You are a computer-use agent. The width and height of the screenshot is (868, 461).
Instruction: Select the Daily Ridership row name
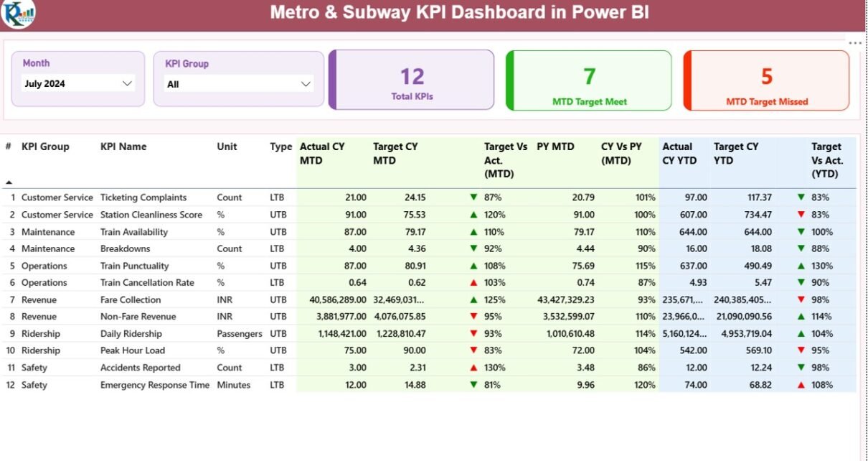[131, 334]
